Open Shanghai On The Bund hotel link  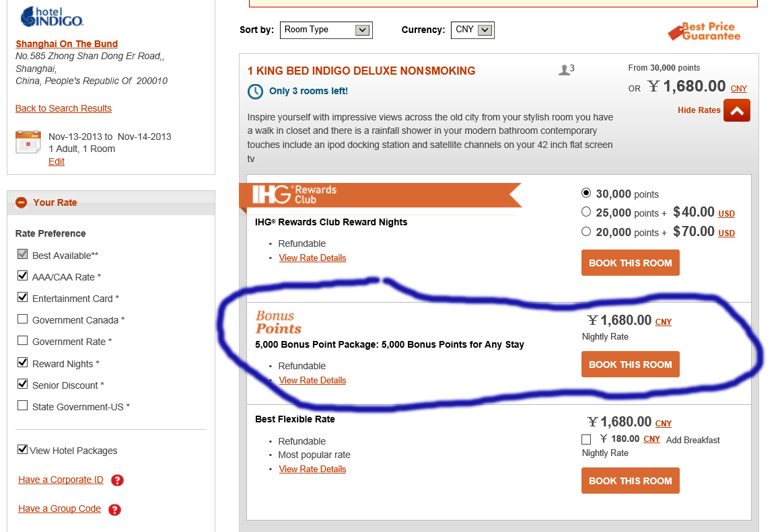pos(67,44)
